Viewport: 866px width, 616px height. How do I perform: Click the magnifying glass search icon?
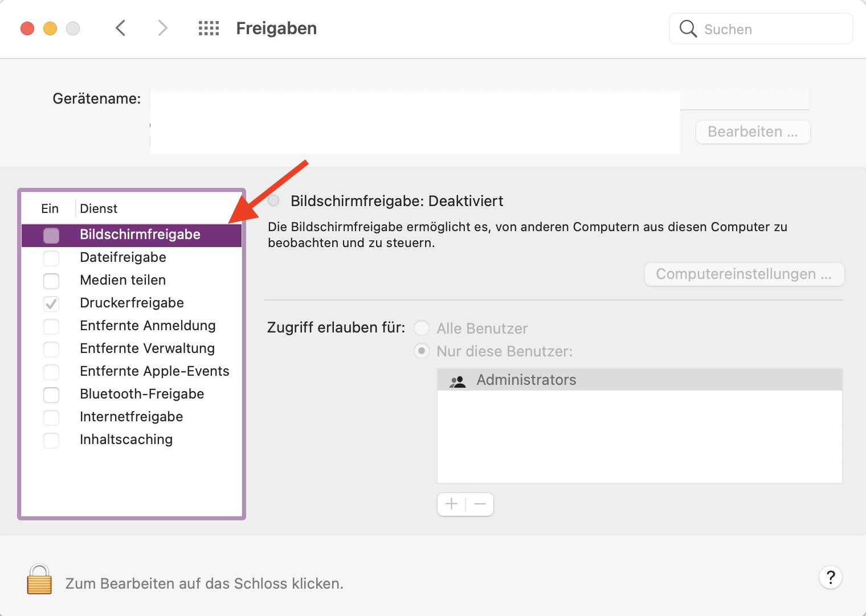pos(688,29)
